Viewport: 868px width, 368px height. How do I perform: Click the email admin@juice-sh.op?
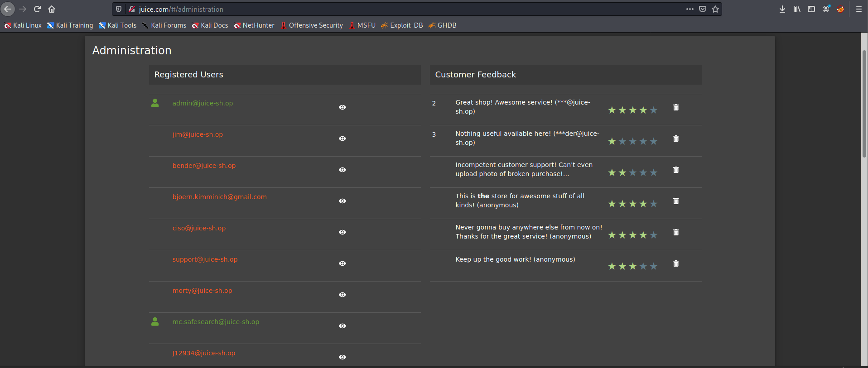tap(203, 103)
